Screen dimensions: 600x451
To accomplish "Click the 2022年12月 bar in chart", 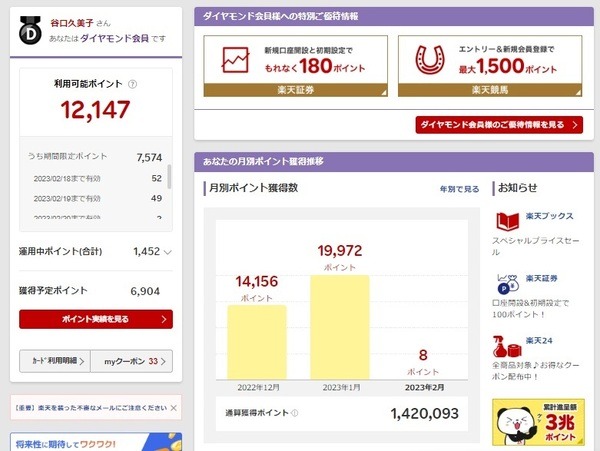I will point(257,342).
